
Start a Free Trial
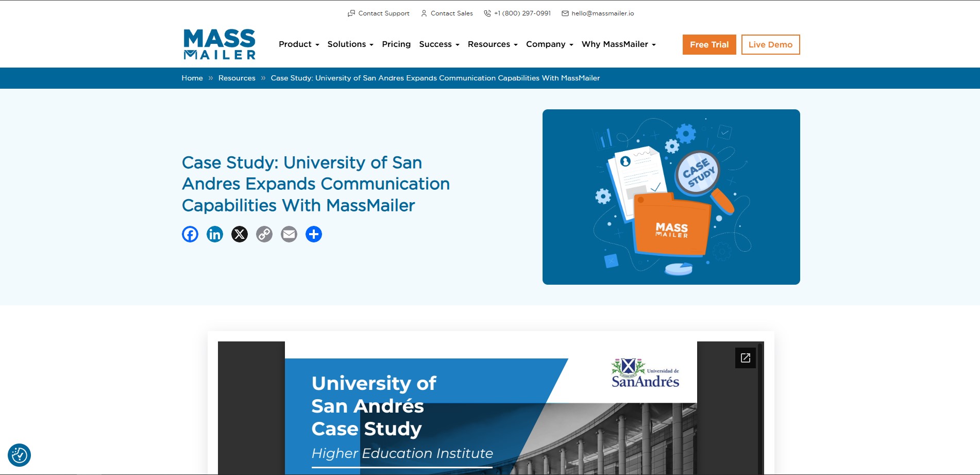tap(709, 44)
